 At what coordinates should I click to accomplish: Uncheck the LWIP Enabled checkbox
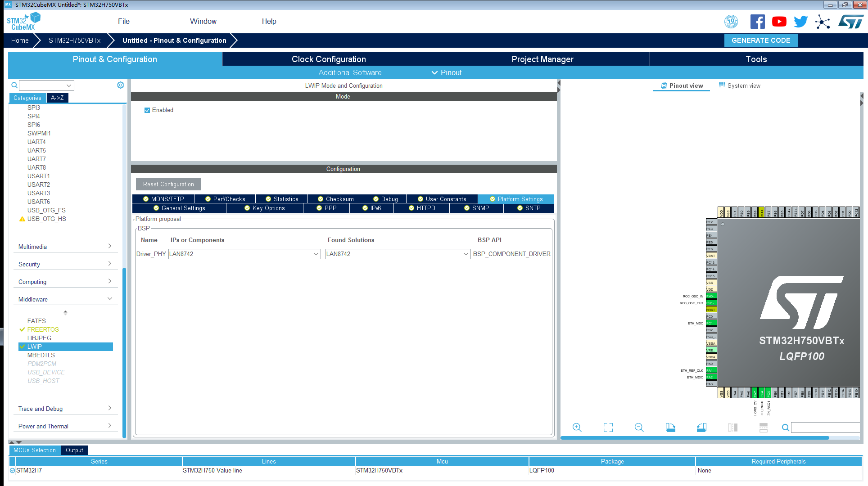pyautogui.click(x=147, y=110)
